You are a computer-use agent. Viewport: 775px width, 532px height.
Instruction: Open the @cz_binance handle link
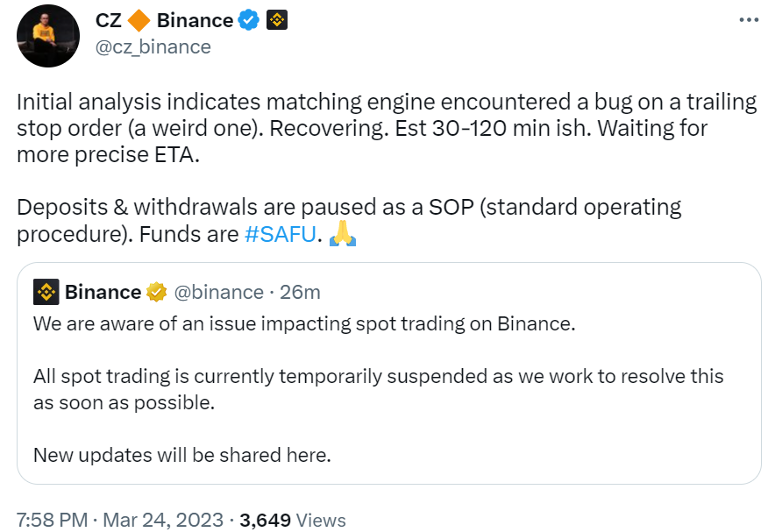coord(153,46)
